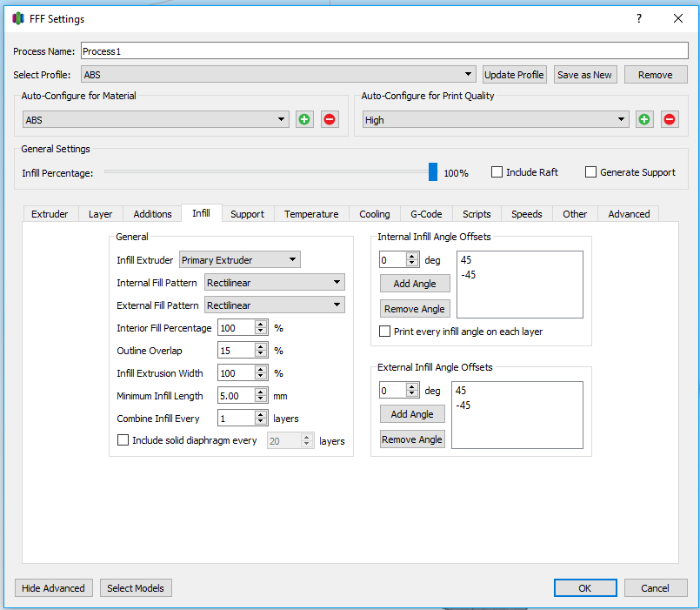Viewport: 700px width, 610px height.
Task: Open the Infill Extruder dropdown
Action: pyautogui.click(x=240, y=259)
